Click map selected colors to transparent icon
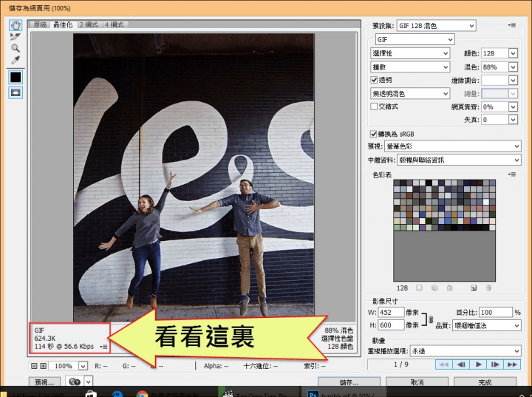The width and height of the screenshot is (532, 397). pyautogui.click(x=419, y=288)
